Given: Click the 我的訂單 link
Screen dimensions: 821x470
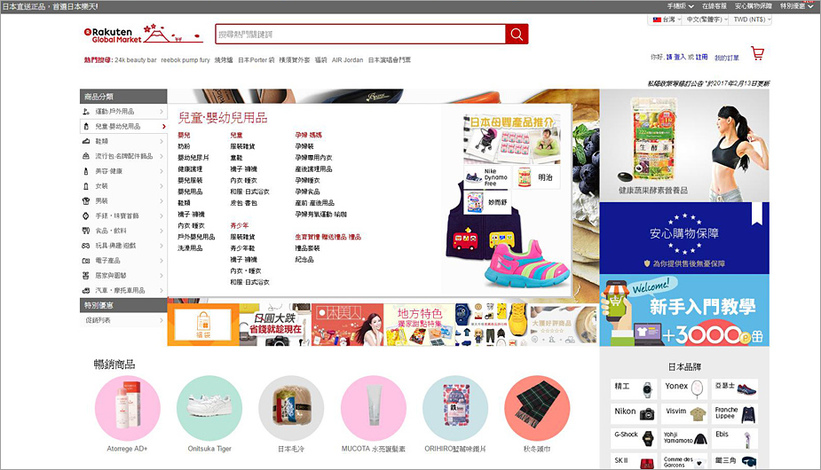Looking at the screenshot, I should coord(726,57).
